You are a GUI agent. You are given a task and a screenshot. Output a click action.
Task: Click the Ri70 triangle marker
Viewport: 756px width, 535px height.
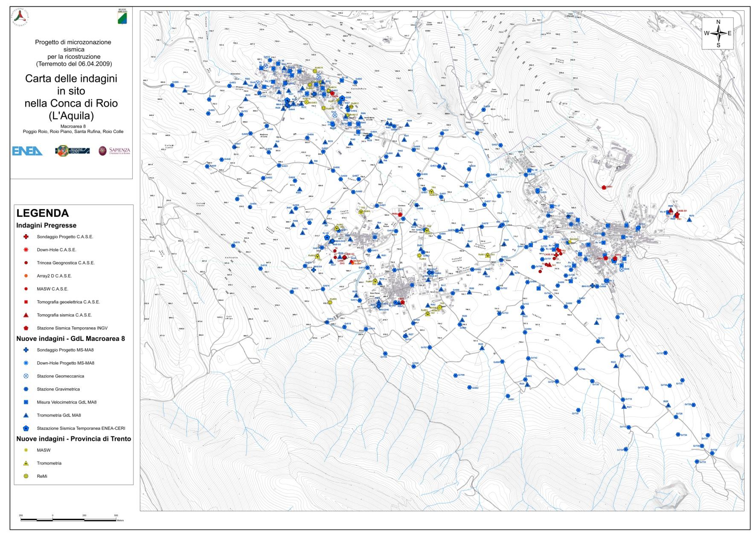[x=689, y=220]
